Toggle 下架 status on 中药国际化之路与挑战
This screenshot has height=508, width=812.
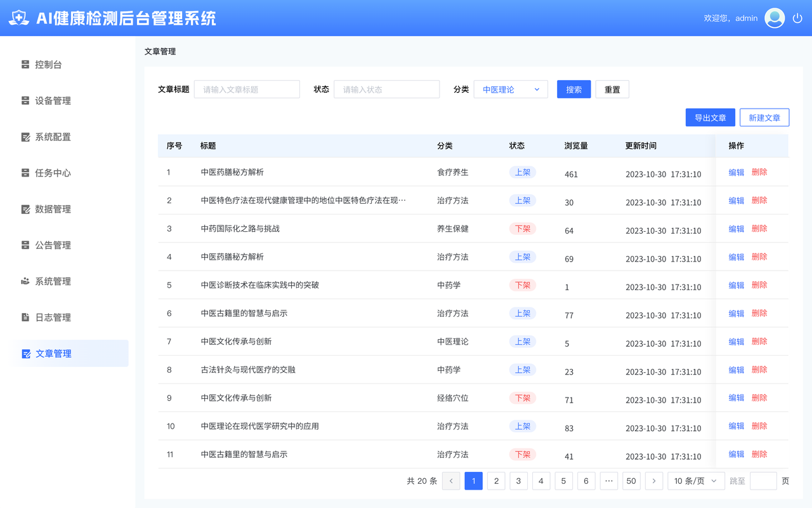click(522, 228)
